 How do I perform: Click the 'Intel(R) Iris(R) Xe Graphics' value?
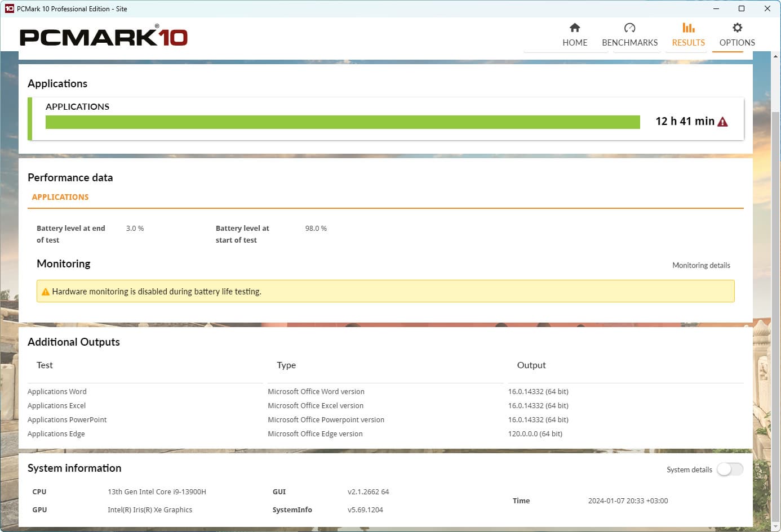150,510
